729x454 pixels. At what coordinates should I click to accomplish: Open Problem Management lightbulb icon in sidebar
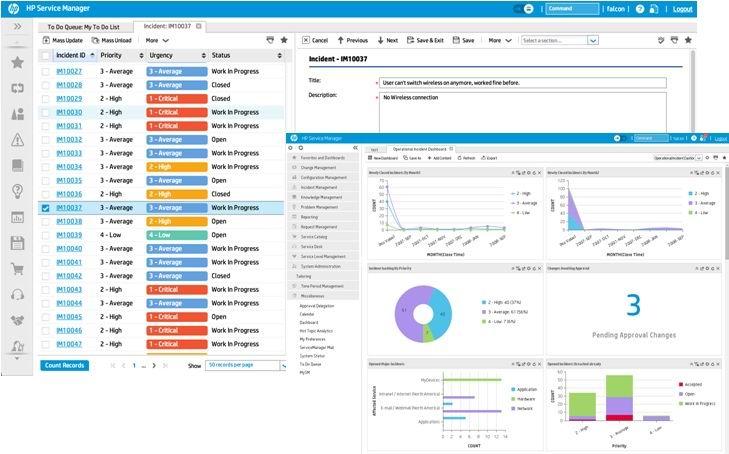point(17,191)
